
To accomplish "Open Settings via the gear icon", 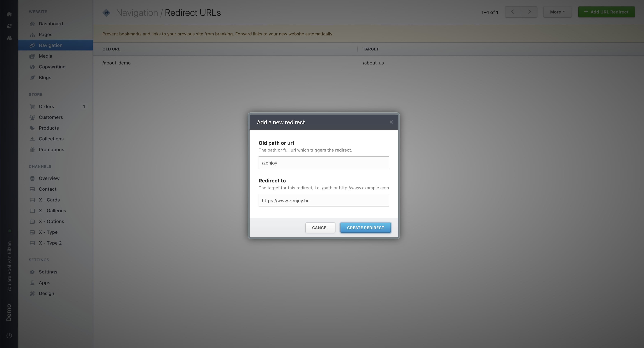I will pyautogui.click(x=33, y=272).
